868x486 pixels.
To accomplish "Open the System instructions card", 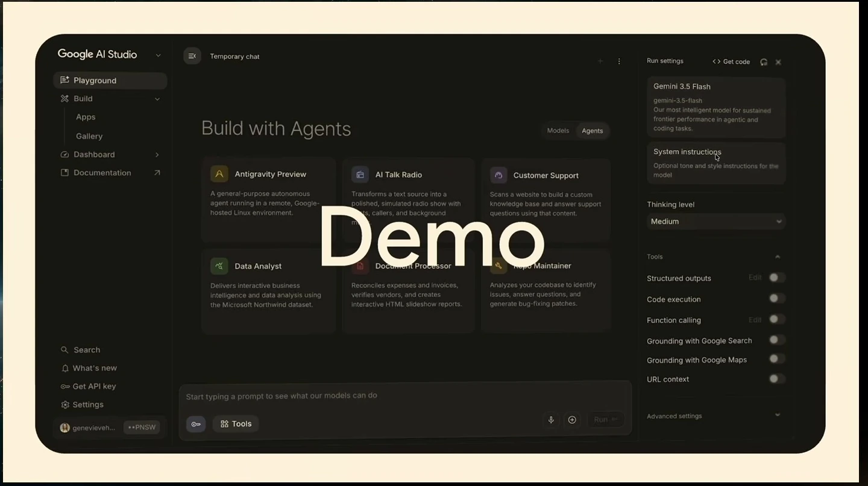I will click(716, 163).
